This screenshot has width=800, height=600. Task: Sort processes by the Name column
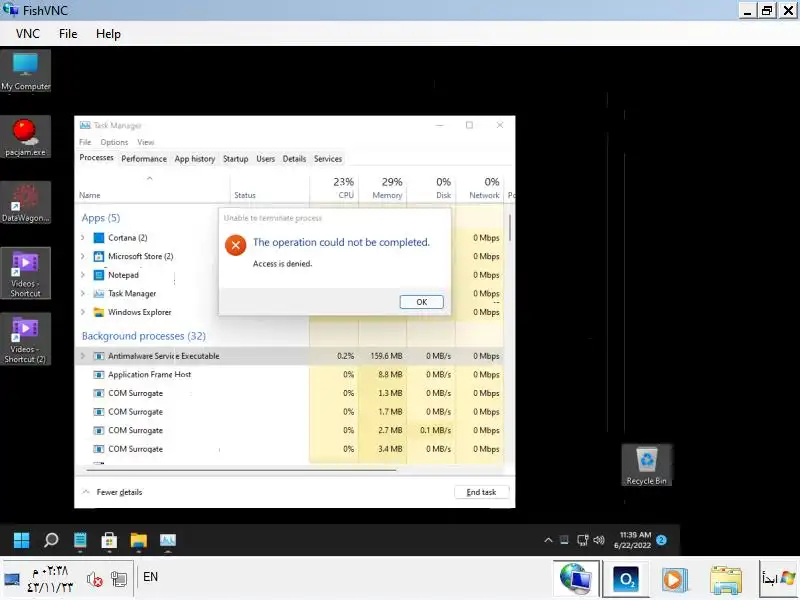(153, 189)
